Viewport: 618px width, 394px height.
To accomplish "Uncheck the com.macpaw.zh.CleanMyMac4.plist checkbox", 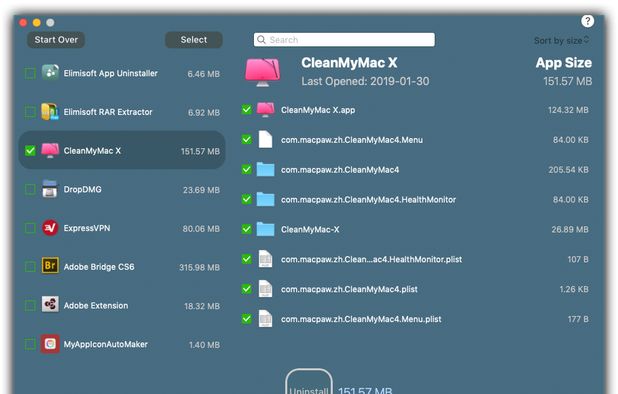I will (x=246, y=289).
